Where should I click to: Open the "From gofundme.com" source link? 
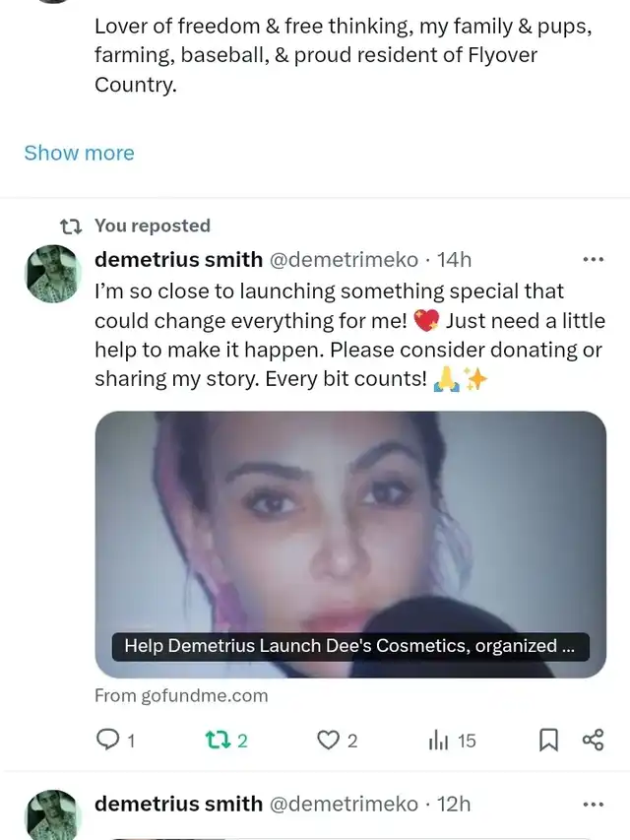pos(181,695)
